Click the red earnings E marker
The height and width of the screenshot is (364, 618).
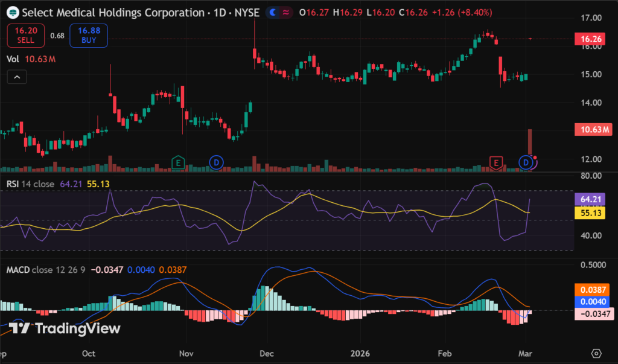[496, 162]
